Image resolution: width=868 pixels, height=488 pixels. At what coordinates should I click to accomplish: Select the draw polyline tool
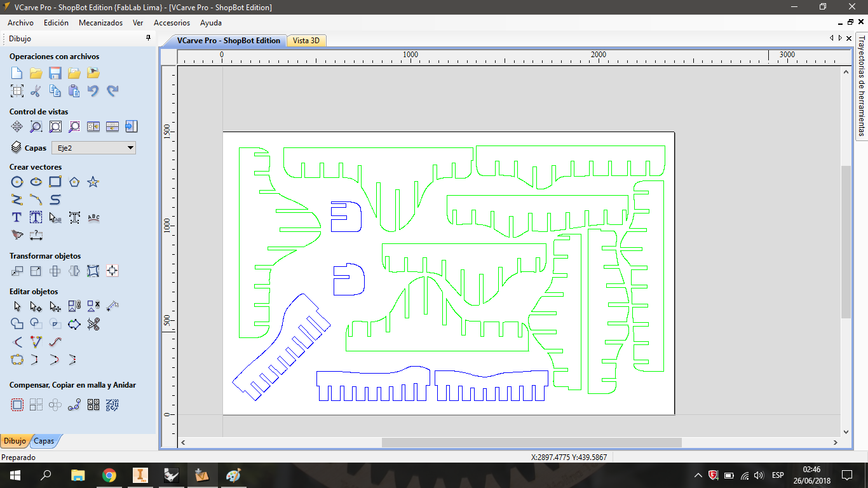coord(17,200)
